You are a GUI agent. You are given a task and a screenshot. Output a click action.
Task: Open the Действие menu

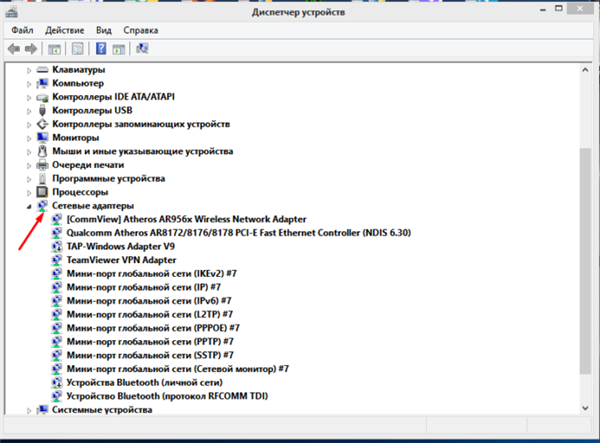65,30
